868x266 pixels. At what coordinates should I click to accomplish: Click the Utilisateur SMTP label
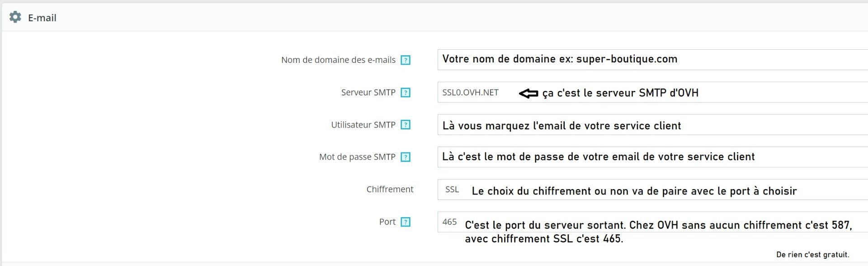point(363,125)
